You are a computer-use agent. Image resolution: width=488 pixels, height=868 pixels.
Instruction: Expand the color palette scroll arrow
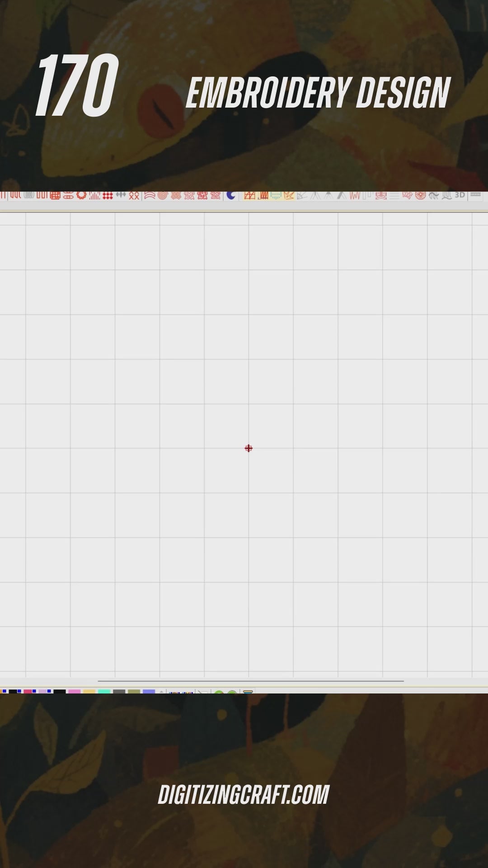pos(161,691)
